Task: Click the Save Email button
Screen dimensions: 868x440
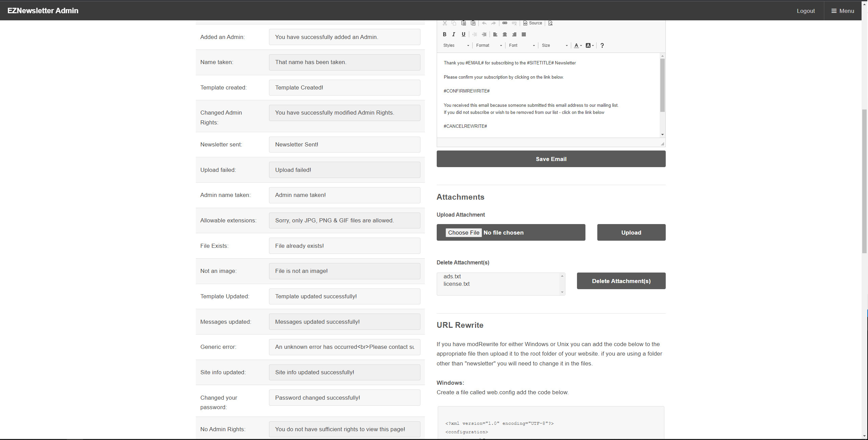Action: coord(551,159)
